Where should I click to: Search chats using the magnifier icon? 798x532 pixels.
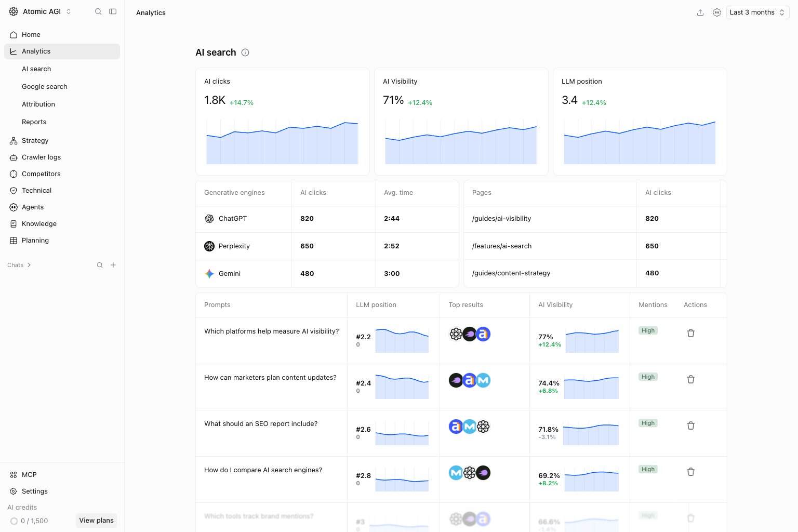click(100, 265)
